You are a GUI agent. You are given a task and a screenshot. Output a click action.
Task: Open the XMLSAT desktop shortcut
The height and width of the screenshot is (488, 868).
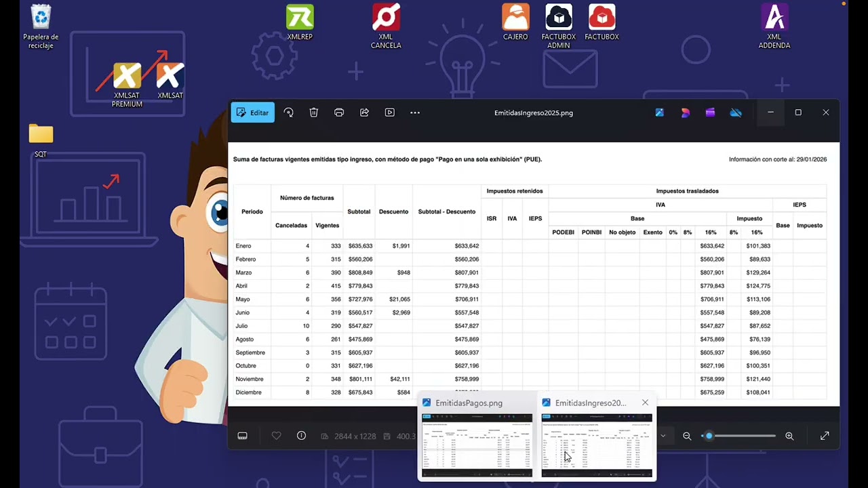[170, 81]
